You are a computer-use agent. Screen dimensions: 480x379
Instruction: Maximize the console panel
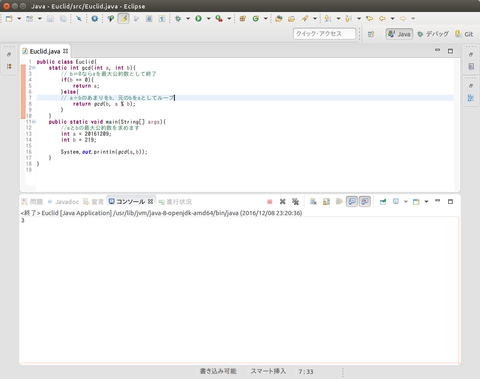click(x=450, y=201)
